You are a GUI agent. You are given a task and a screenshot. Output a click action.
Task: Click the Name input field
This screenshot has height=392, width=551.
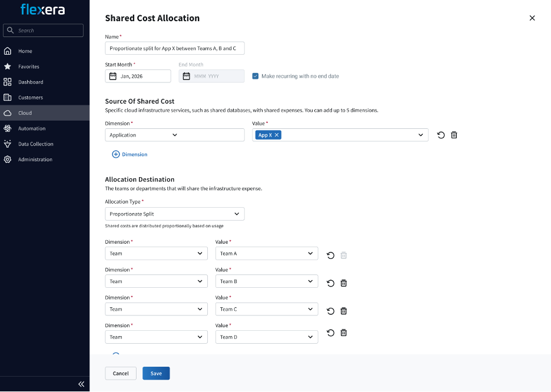pos(175,48)
